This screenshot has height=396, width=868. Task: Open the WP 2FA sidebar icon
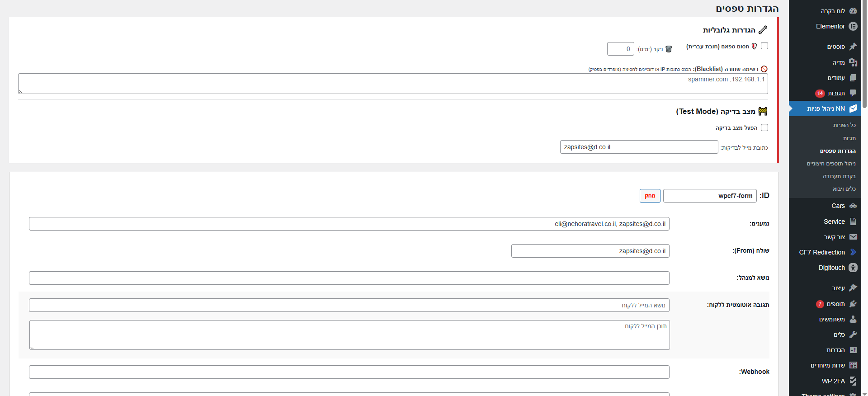[x=853, y=381]
